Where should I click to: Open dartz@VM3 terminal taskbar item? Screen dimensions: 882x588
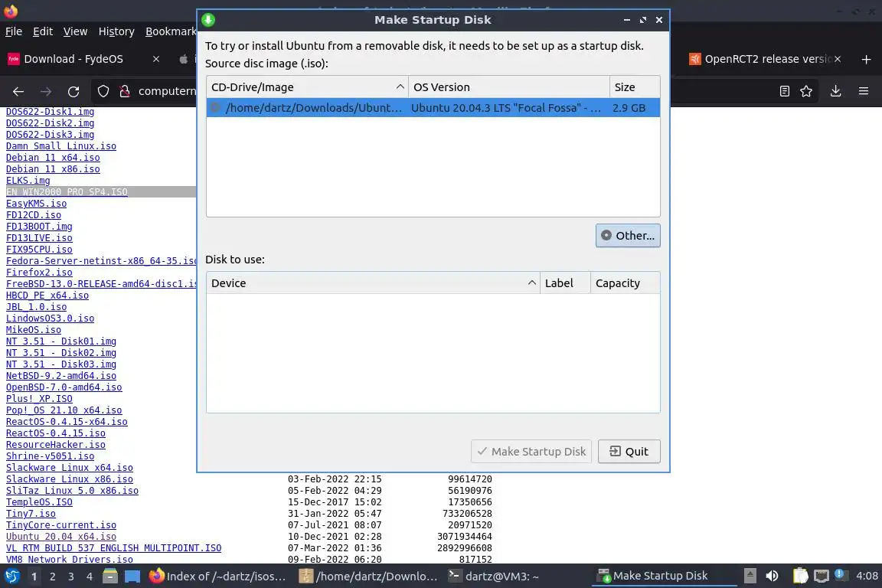click(x=493, y=577)
